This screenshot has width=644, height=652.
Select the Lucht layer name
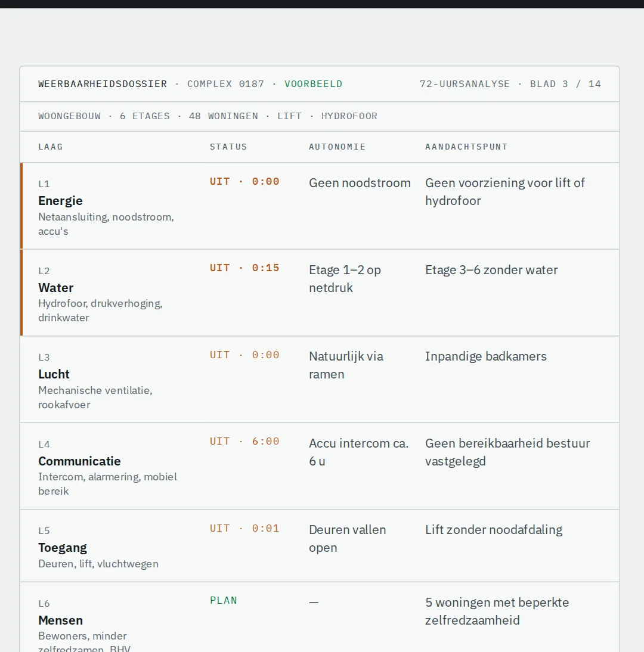click(54, 374)
